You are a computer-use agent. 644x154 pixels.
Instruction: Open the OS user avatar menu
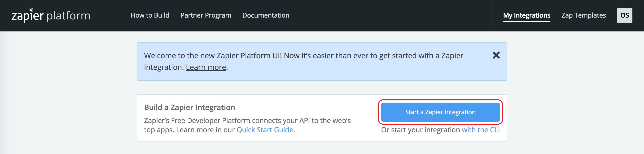click(x=624, y=15)
